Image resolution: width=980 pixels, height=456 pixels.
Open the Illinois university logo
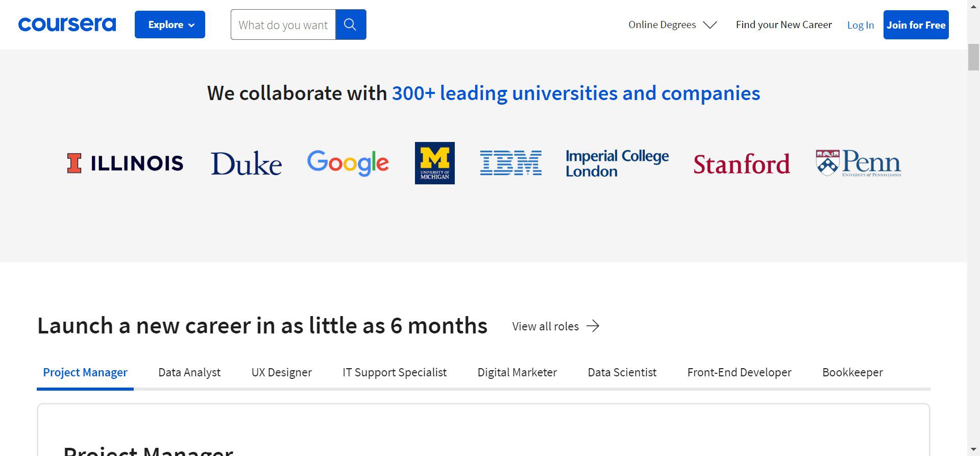pos(125,163)
